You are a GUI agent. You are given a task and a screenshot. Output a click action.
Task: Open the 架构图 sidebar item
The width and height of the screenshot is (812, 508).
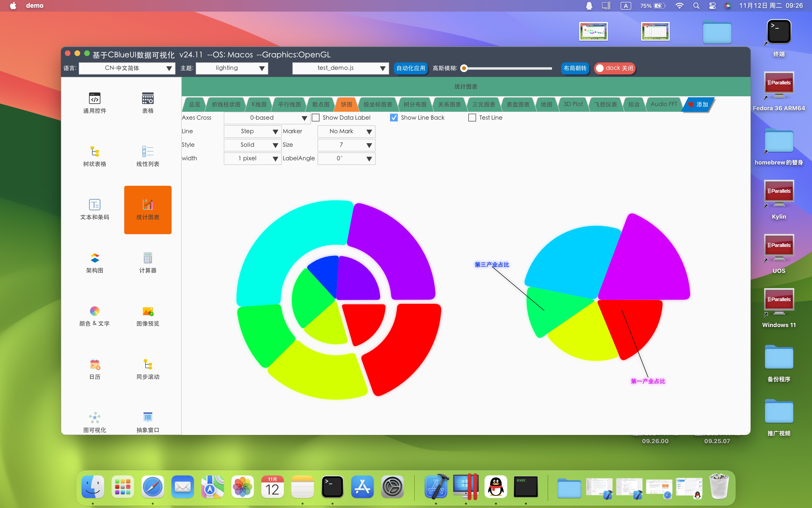click(x=95, y=263)
